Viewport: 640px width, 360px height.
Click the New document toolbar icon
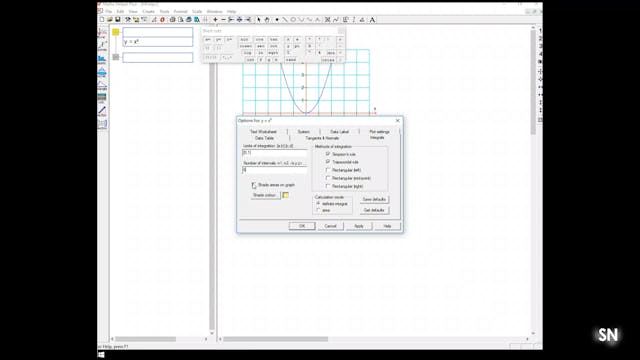point(102,20)
